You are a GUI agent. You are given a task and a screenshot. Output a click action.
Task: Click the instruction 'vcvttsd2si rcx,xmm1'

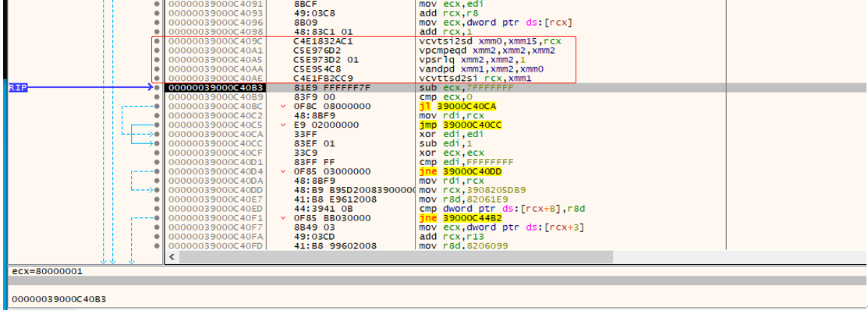coord(475,78)
